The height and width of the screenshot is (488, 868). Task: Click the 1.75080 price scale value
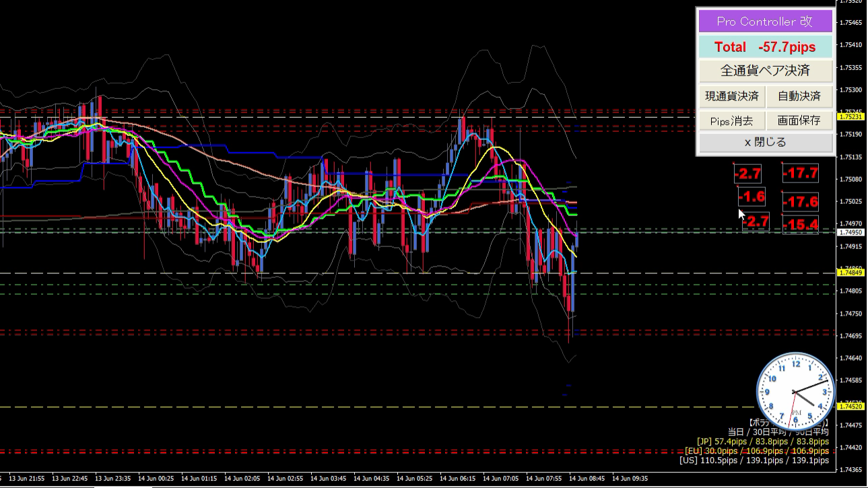(852, 179)
